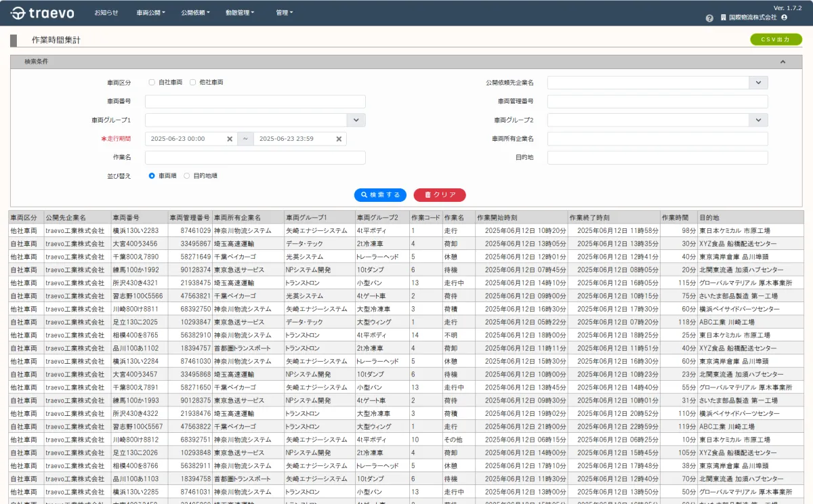Image resolution: width=813 pixels, height=504 pixels.
Task: Click inside the 作業名 input field
Action: click(x=255, y=156)
